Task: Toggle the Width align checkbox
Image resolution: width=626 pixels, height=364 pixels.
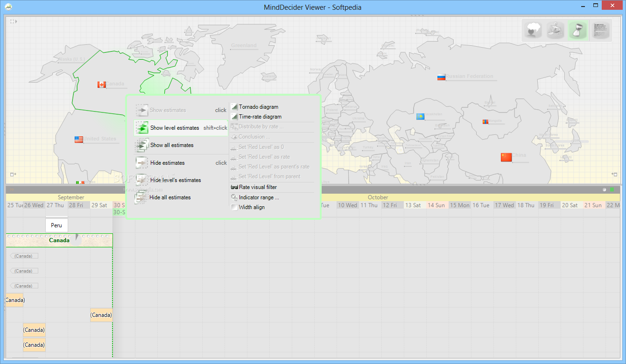Action: click(234, 207)
